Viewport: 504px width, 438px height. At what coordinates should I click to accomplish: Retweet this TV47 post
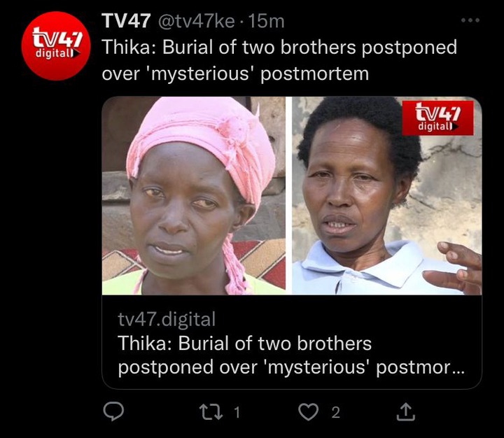click(x=211, y=412)
